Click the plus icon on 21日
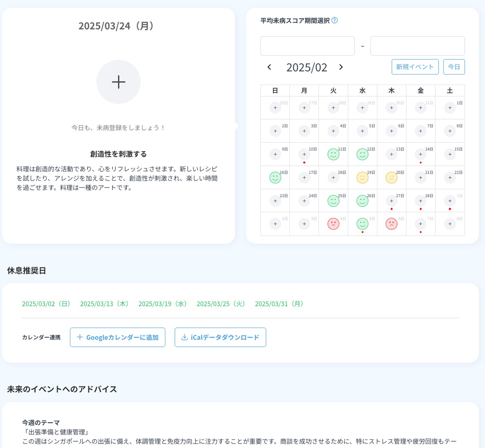Screen dimensions: 485x448 pyautogui.click(x=421, y=178)
